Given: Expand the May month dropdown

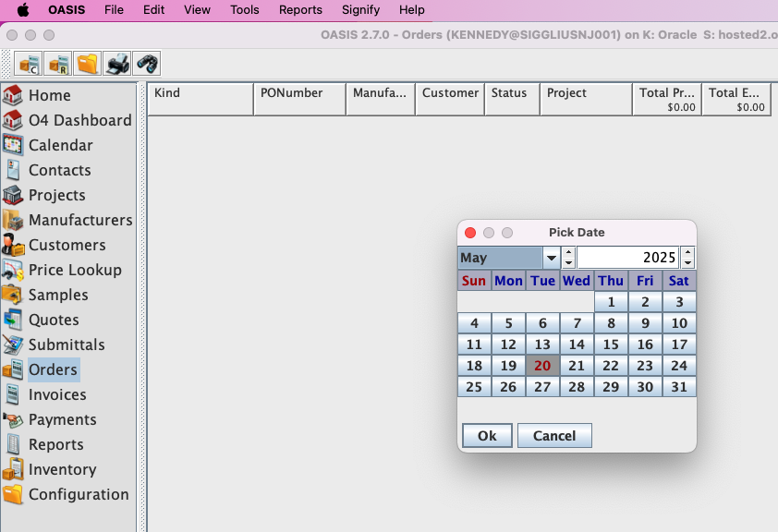Looking at the screenshot, I should coord(551,258).
